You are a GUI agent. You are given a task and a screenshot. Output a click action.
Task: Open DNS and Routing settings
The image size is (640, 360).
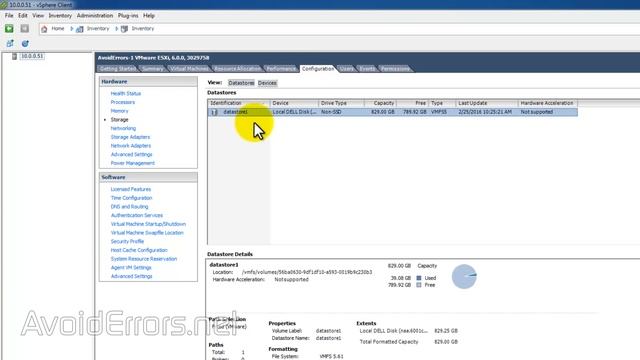129,207
